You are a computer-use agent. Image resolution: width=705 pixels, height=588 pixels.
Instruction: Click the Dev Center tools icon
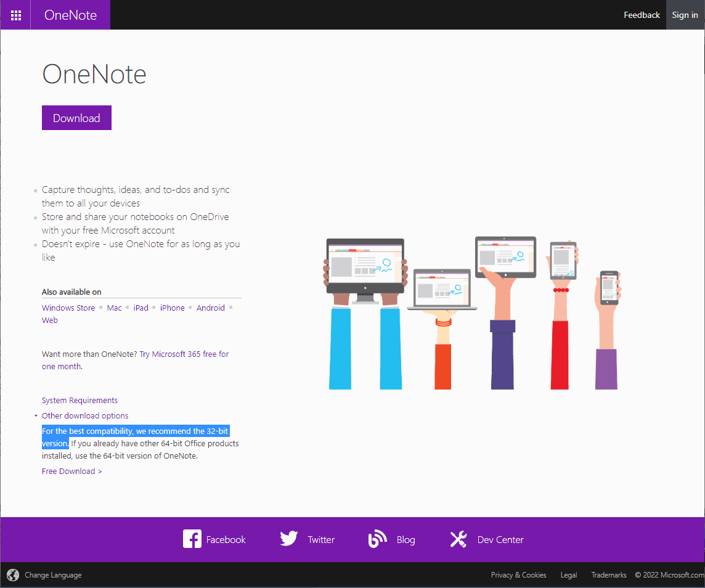[458, 539]
